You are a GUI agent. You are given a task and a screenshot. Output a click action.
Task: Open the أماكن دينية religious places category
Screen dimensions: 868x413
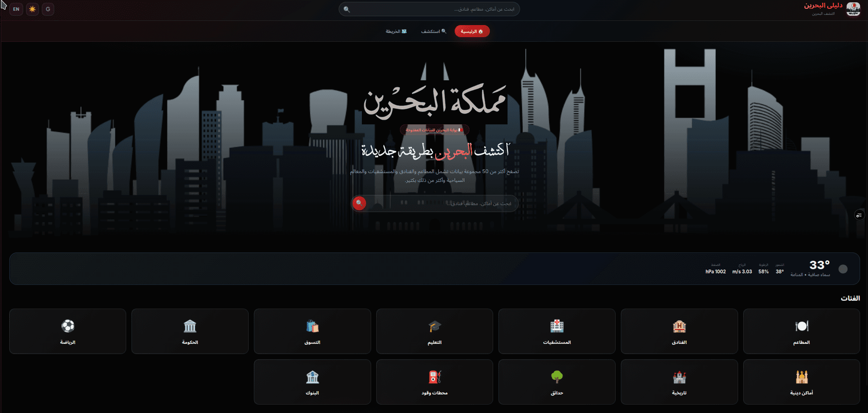801,382
